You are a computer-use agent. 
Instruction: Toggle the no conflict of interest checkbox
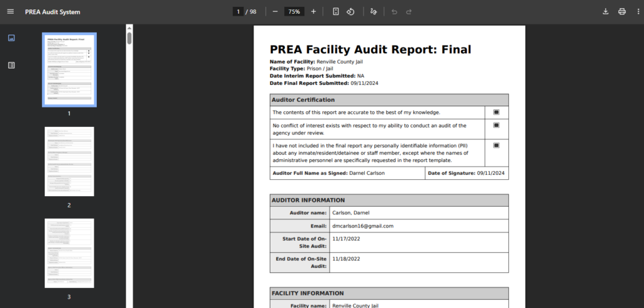[x=496, y=125]
